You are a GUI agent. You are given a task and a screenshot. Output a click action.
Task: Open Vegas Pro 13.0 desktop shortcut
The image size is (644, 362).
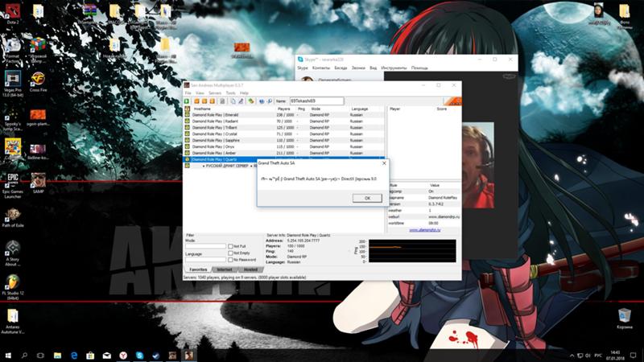click(13, 84)
